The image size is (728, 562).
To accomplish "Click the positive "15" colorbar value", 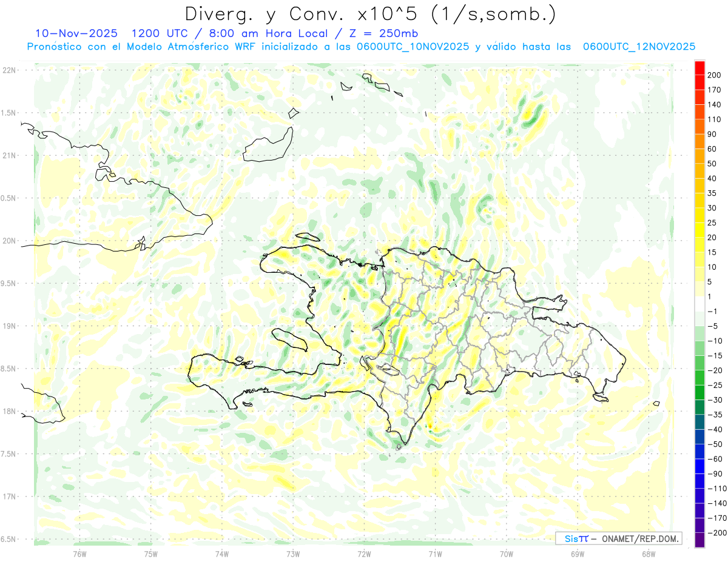I will point(713,252).
